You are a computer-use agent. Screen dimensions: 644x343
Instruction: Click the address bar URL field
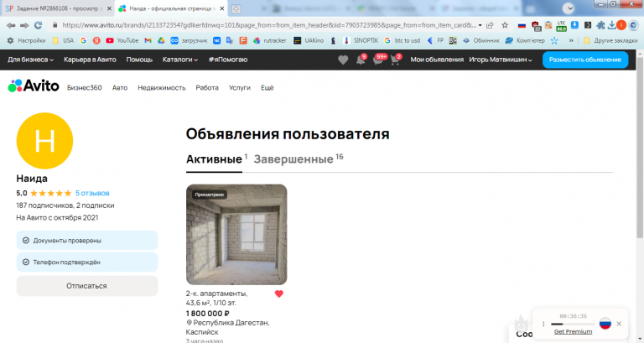coord(269,25)
